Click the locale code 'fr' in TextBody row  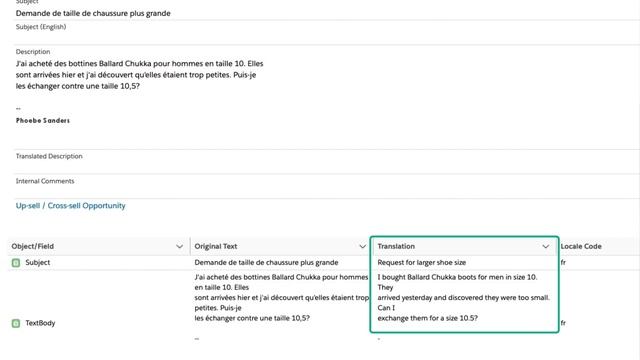563,323
